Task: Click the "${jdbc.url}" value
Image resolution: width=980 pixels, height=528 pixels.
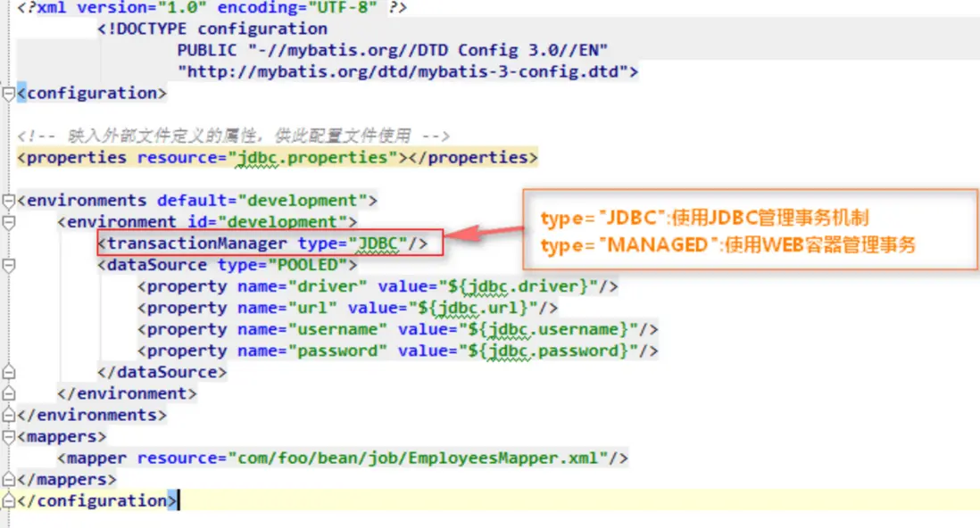Action: pyautogui.click(x=473, y=308)
